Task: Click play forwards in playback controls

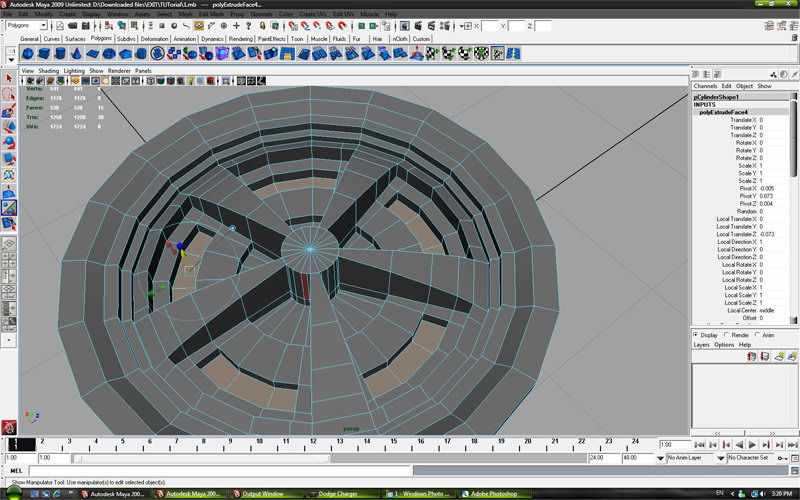Action: (751, 444)
